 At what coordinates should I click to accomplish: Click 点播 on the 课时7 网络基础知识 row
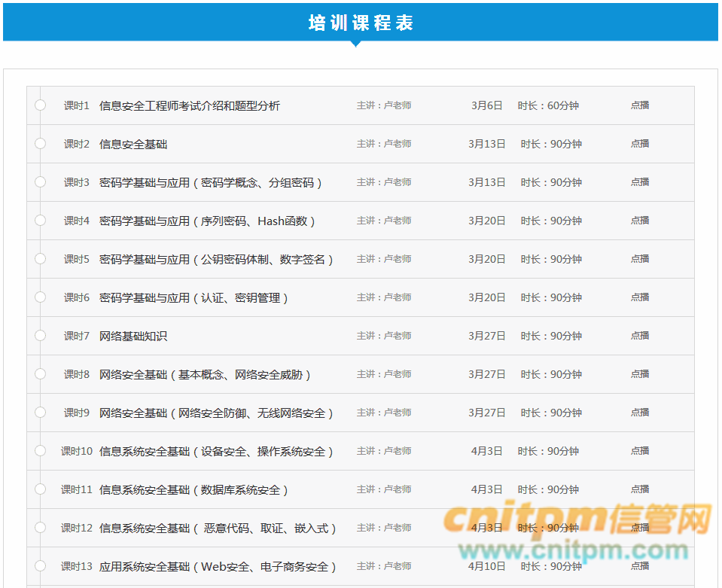pos(639,336)
